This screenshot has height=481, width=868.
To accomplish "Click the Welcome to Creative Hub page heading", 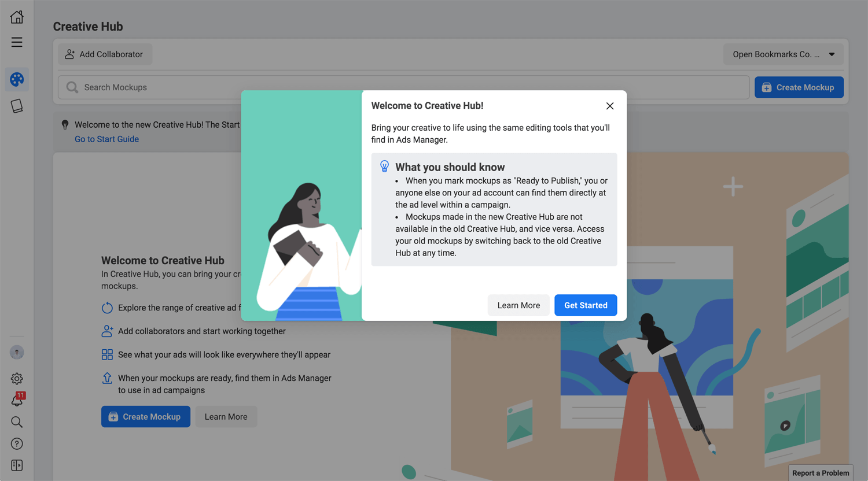I will pyautogui.click(x=163, y=261).
